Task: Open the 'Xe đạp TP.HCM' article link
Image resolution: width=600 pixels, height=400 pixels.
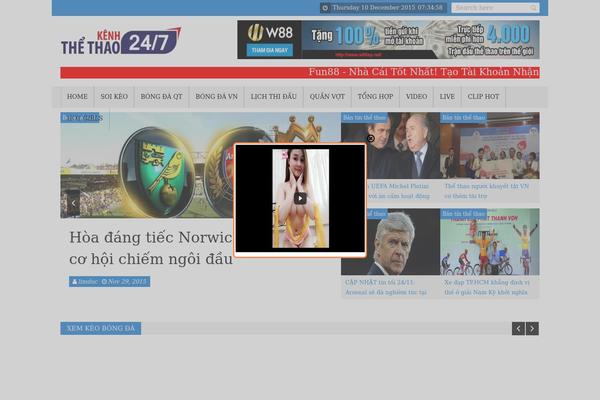Action: click(x=487, y=287)
